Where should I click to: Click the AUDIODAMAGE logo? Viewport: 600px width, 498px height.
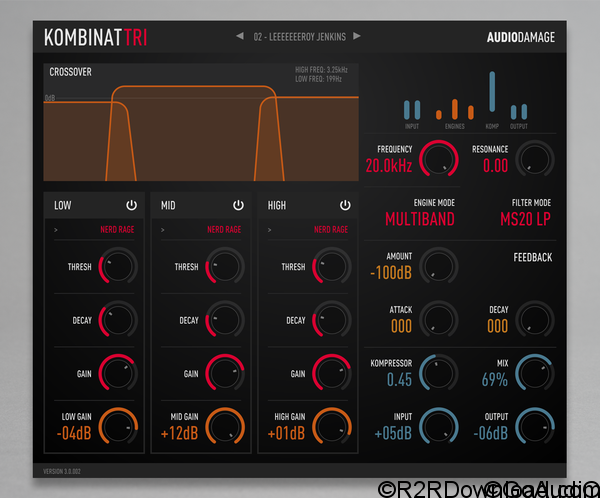(x=520, y=37)
